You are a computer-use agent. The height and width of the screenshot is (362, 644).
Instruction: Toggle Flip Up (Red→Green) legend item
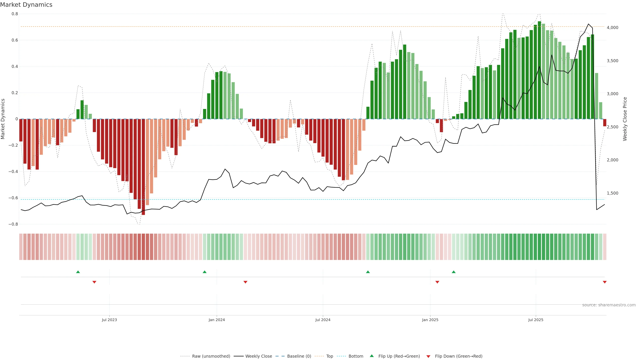pyautogui.click(x=399, y=356)
